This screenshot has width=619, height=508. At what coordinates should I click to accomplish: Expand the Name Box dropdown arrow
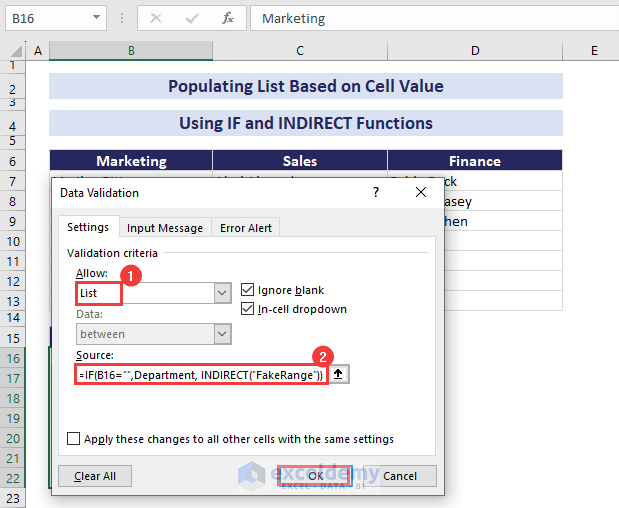(x=96, y=18)
